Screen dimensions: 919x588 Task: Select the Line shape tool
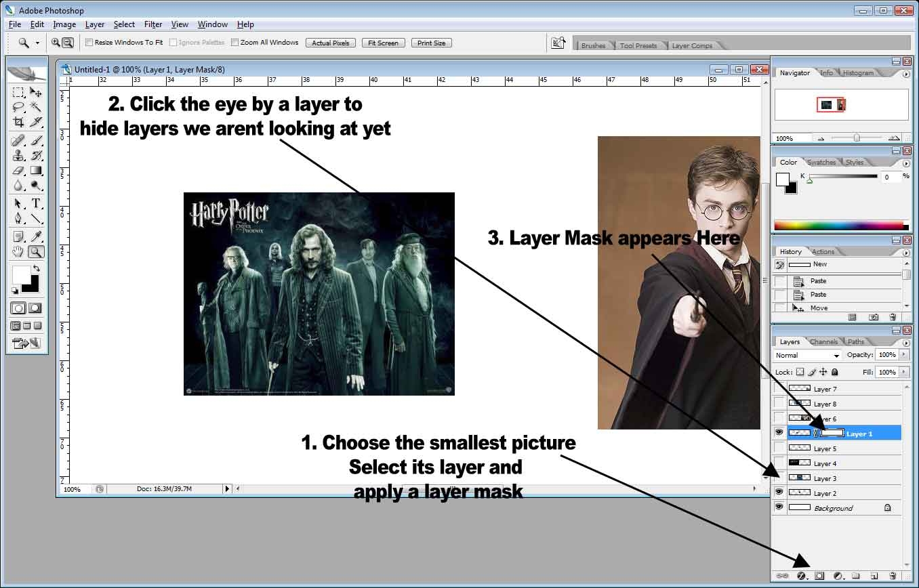click(x=36, y=219)
